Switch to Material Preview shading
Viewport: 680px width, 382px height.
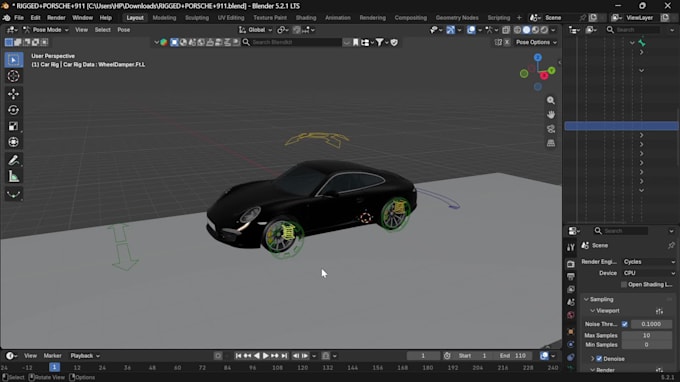[536, 30]
